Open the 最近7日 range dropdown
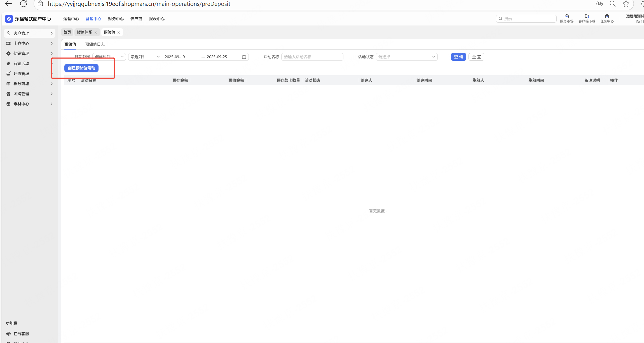 click(x=145, y=57)
